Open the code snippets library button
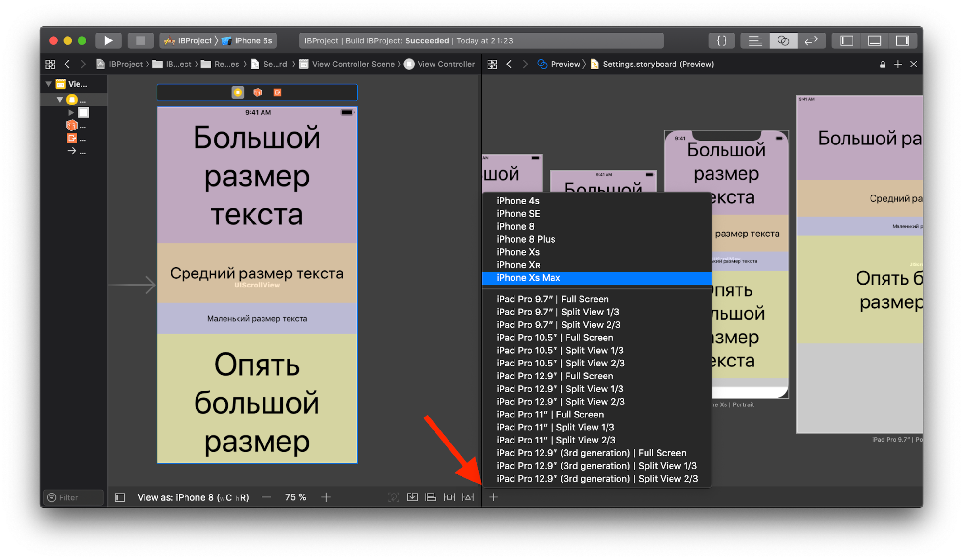 (x=721, y=40)
